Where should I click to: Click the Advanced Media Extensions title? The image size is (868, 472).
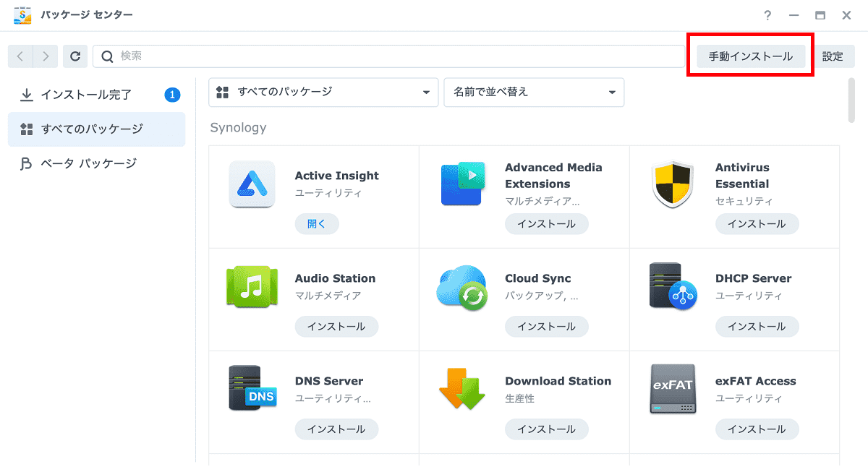click(x=553, y=176)
